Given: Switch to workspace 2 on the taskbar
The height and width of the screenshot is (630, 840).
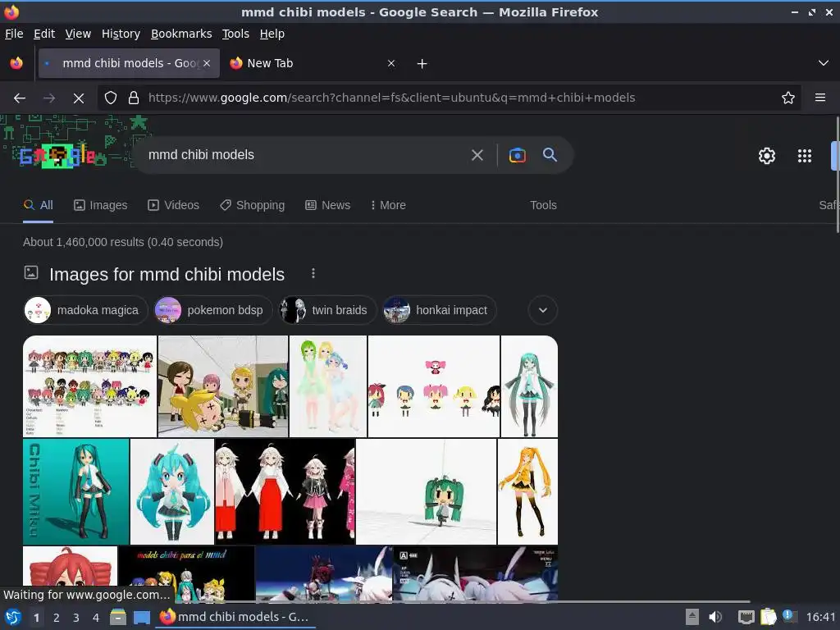Looking at the screenshot, I should pyautogui.click(x=56, y=618).
